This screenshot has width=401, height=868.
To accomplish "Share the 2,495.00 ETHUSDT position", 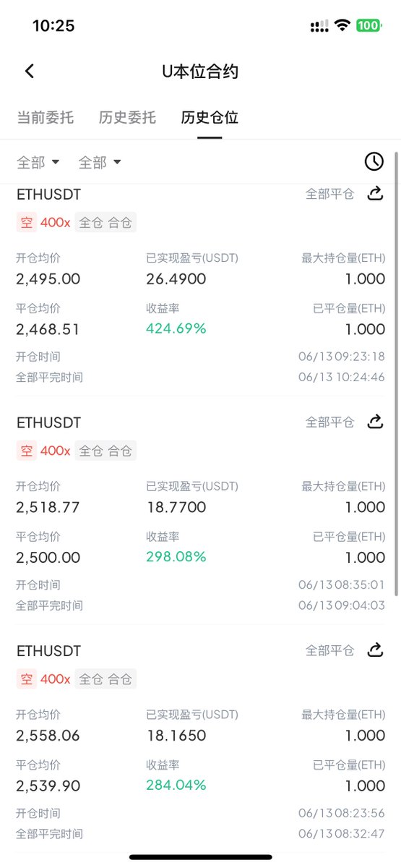I will (x=375, y=194).
